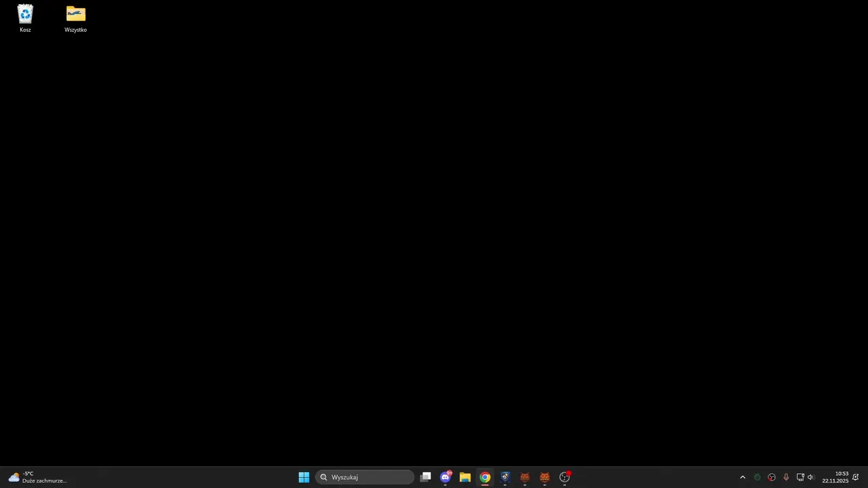Screen dimensions: 868x488
Task: Open Task View in the taskbar
Action: (425, 477)
